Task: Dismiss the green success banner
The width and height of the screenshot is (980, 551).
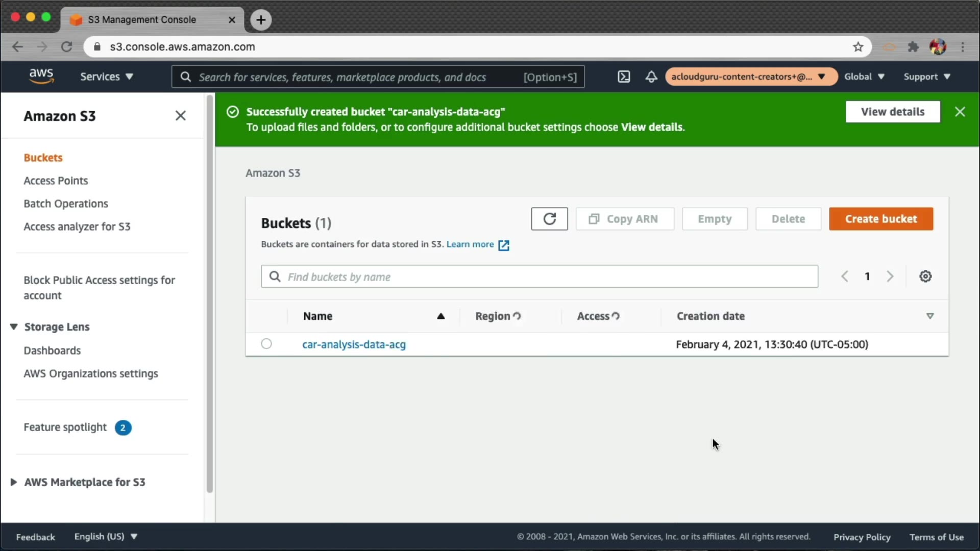Action: [960, 112]
